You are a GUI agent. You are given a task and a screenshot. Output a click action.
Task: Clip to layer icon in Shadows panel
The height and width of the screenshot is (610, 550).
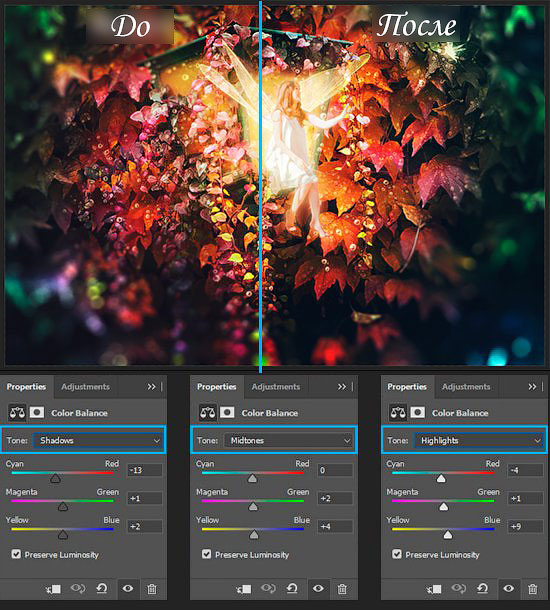pos(54,589)
